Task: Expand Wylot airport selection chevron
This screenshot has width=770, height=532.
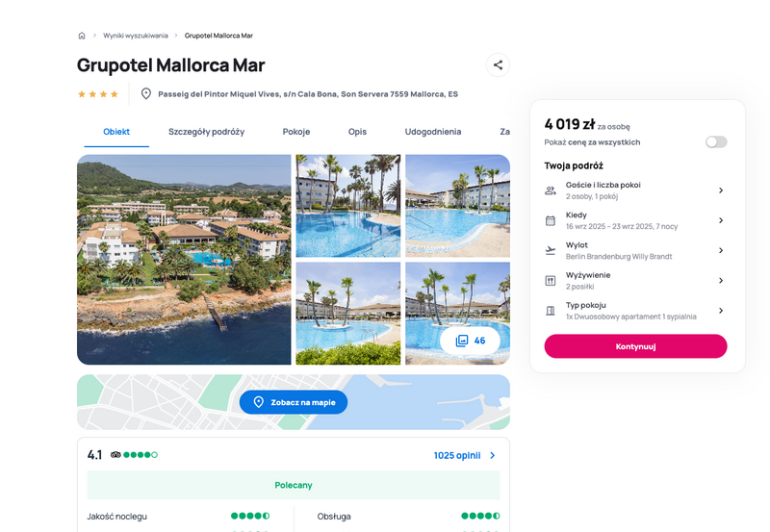Action: point(721,250)
